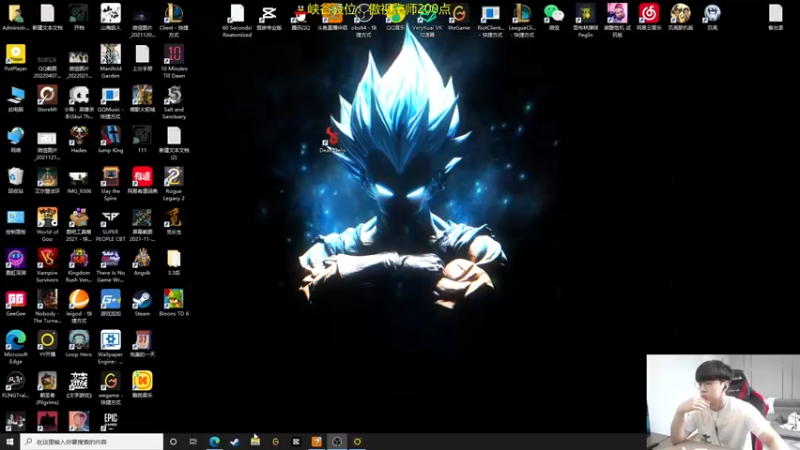Image resolution: width=800 pixels, height=450 pixels.
Task: Launch the WeGame shortcut in the top row
Action: coord(459,17)
